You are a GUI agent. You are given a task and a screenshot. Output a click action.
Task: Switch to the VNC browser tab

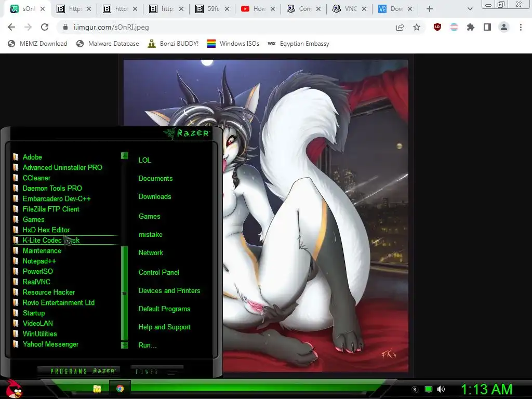click(350, 9)
